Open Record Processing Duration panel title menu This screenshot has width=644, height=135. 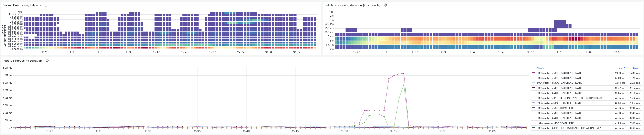click(x=22, y=61)
